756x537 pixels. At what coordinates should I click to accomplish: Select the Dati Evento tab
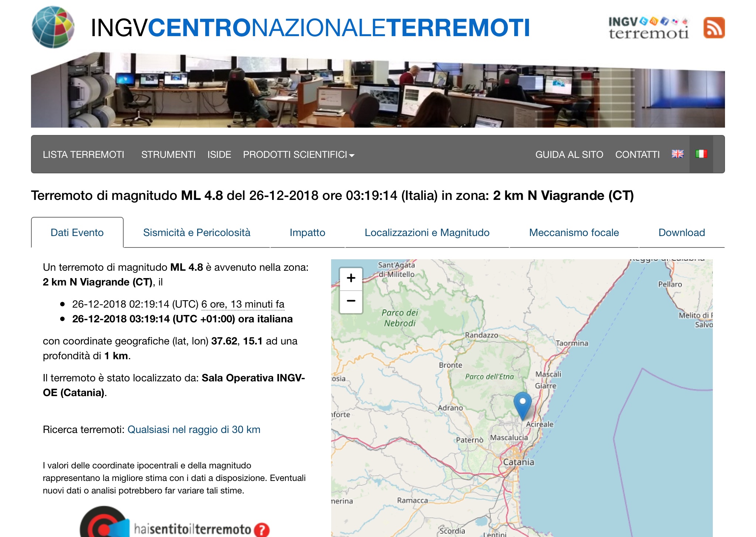[x=77, y=232]
